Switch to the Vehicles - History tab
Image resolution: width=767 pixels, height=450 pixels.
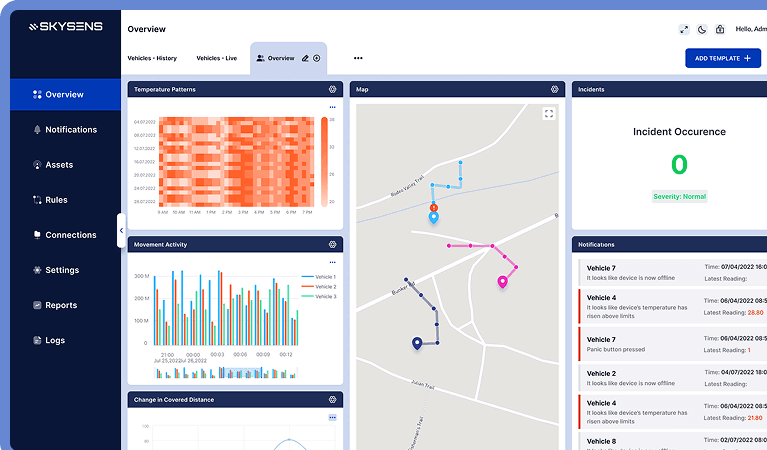152,58
